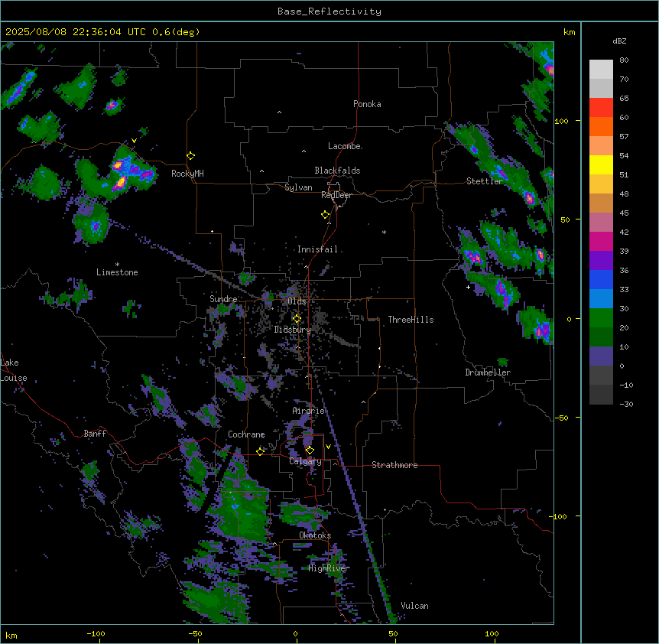This screenshot has height=644, width=659.
Task: Click the yellow diamond marker above Calgary label
Action: [x=310, y=450]
